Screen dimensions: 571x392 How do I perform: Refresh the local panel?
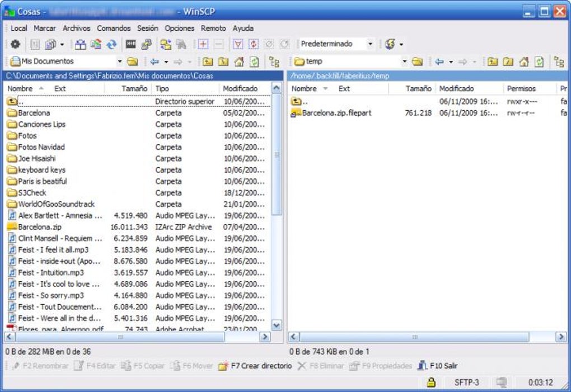(254, 62)
